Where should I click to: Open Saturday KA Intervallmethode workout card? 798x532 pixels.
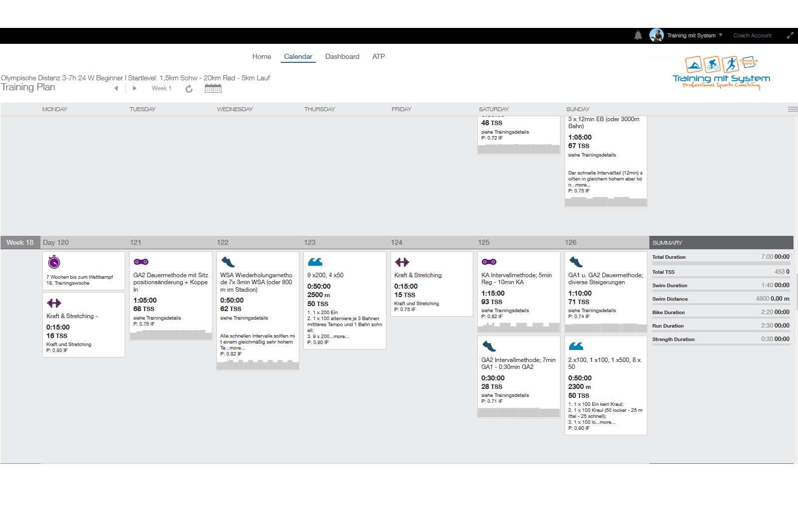coord(519,292)
